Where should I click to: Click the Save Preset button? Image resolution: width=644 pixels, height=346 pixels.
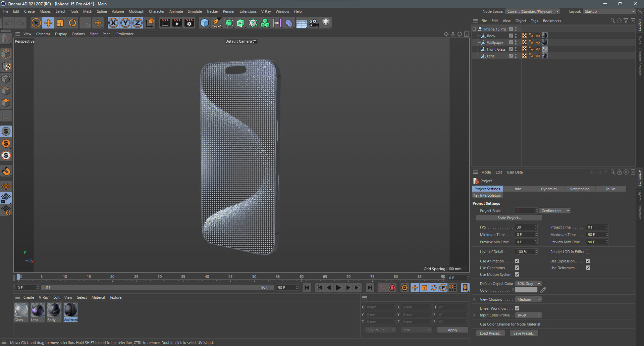524,333
